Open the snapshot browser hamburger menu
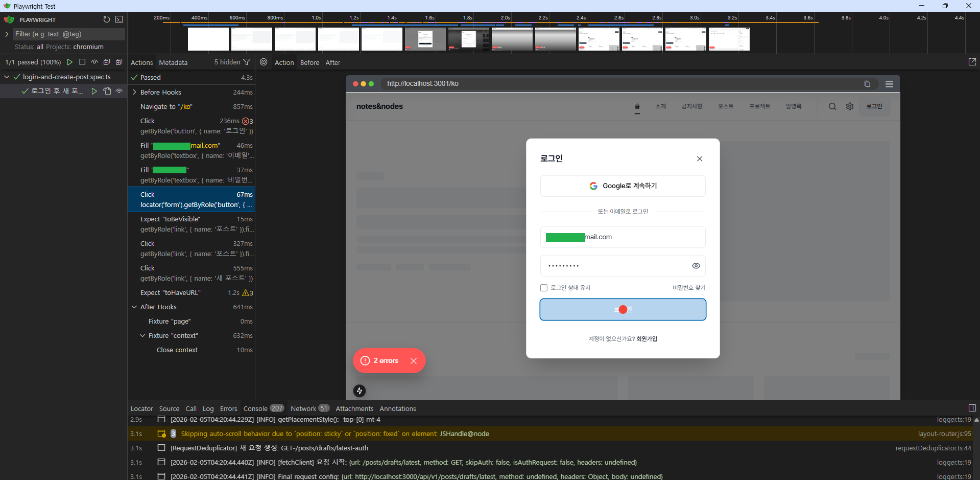This screenshot has width=980, height=480. tap(889, 84)
